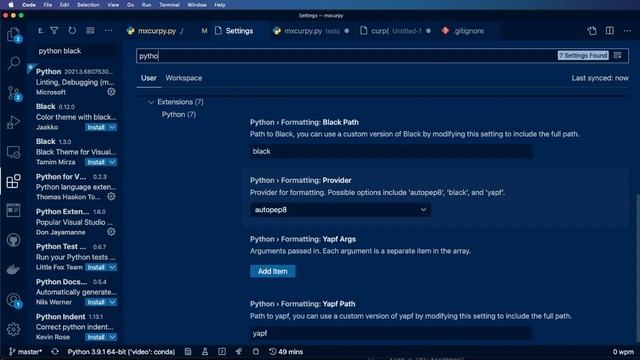640x360 pixels.
Task: Refresh the extensions list
Action: tap(72, 31)
